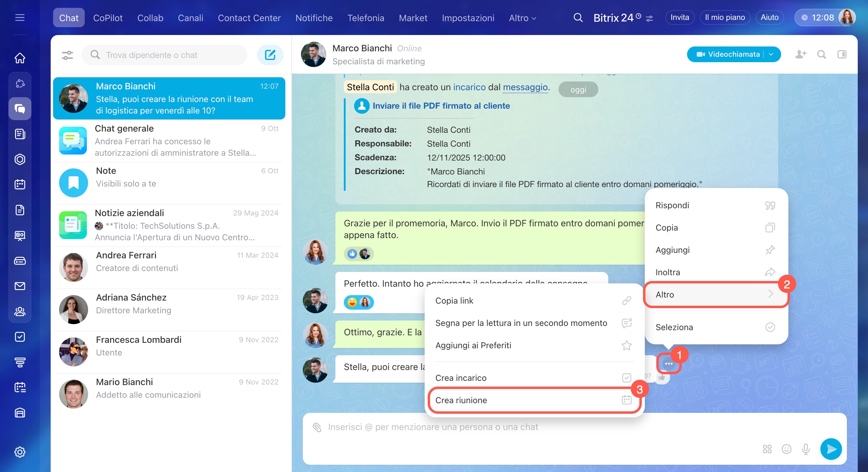Open the emoji picker icon

786,449
